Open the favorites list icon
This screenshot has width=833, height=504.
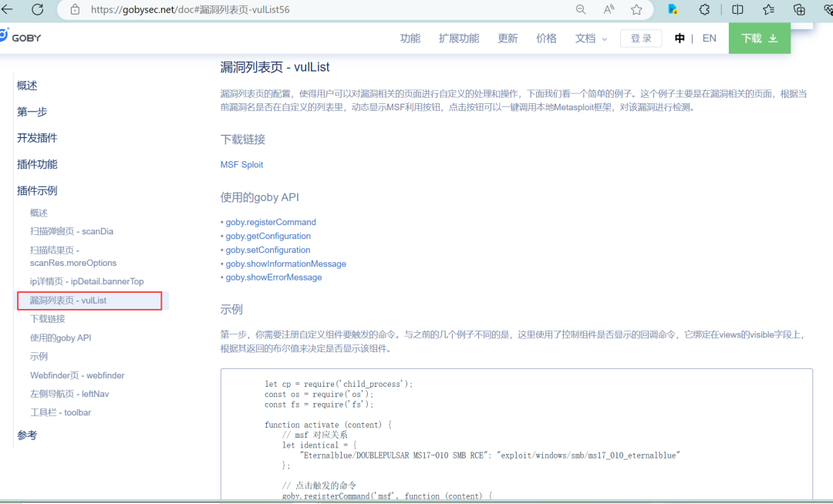click(768, 9)
